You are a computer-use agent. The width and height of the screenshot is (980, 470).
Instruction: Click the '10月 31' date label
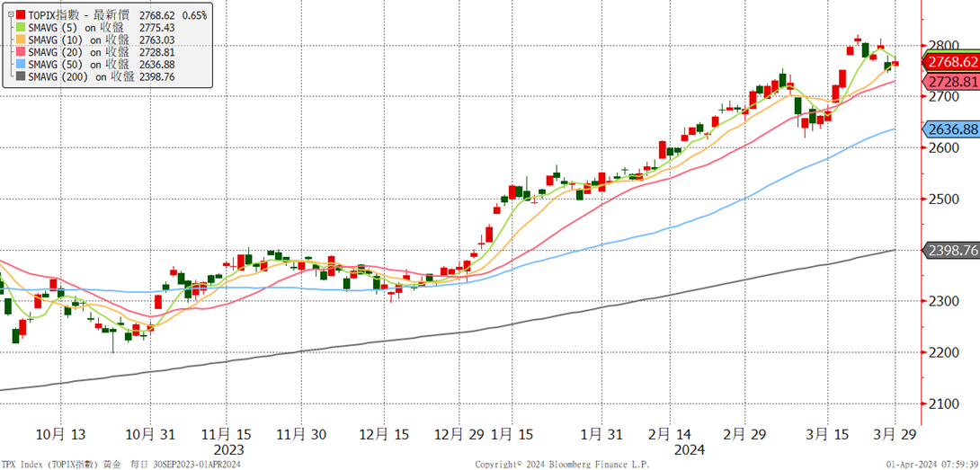click(149, 434)
